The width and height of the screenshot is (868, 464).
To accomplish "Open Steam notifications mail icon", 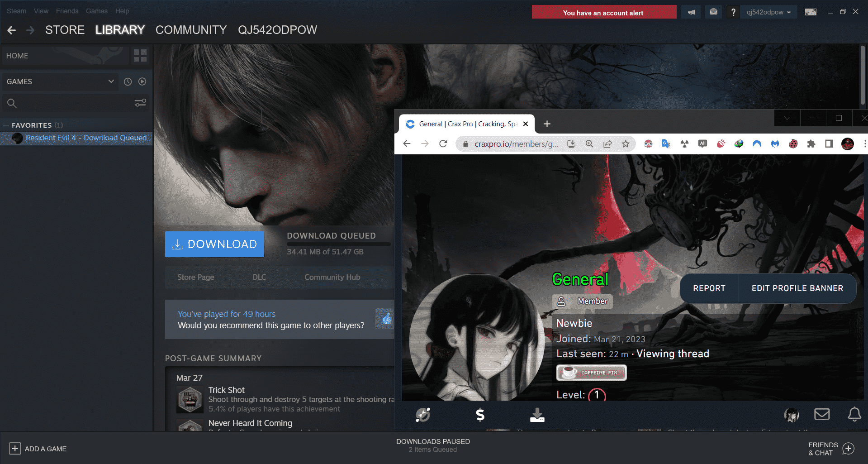I will click(x=714, y=12).
